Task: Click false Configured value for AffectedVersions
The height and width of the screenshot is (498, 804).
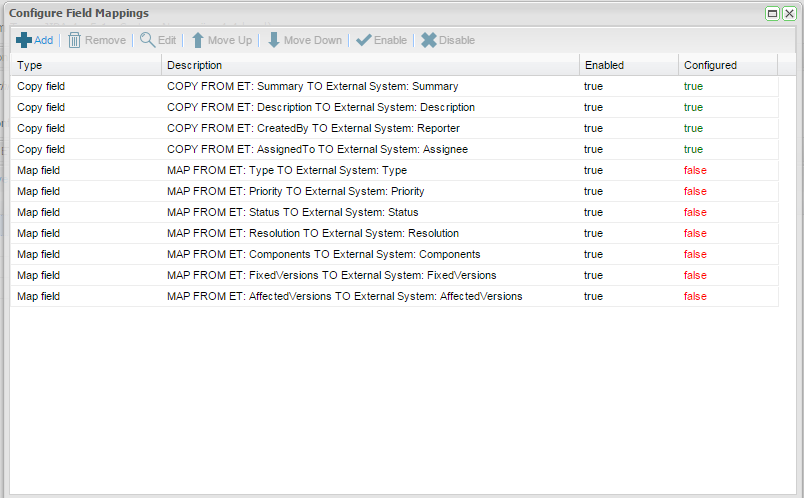Action: click(695, 296)
